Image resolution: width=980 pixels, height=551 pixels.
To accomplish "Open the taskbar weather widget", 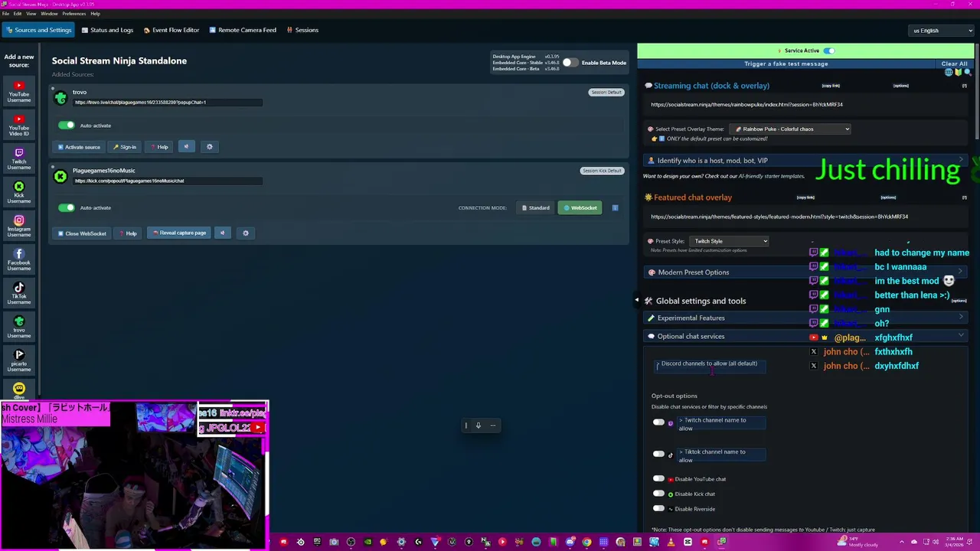I will coord(860,541).
